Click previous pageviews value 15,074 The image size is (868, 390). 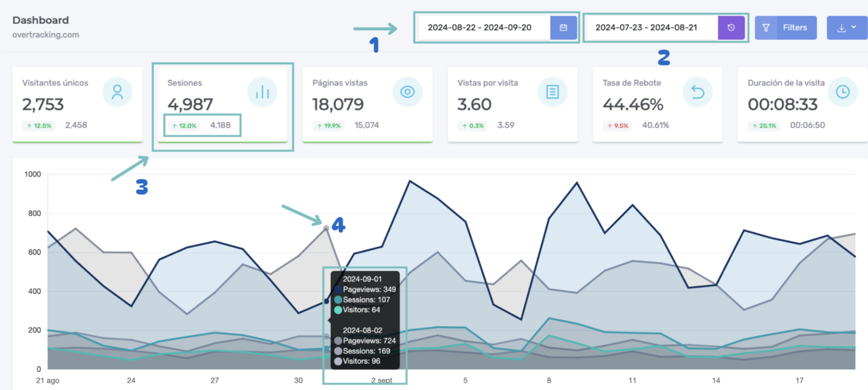pos(367,125)
